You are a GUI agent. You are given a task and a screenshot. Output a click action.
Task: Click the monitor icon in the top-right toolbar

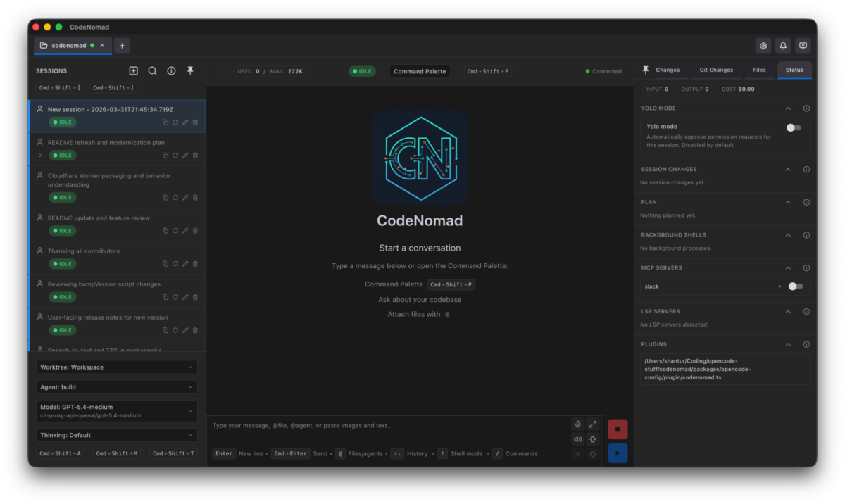click(803, 46)
